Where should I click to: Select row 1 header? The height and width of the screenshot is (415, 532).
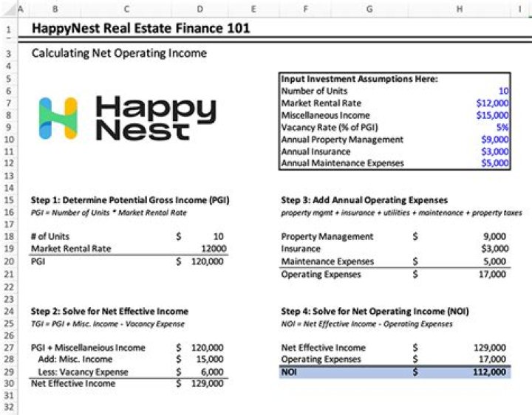(x=8, y=30)
